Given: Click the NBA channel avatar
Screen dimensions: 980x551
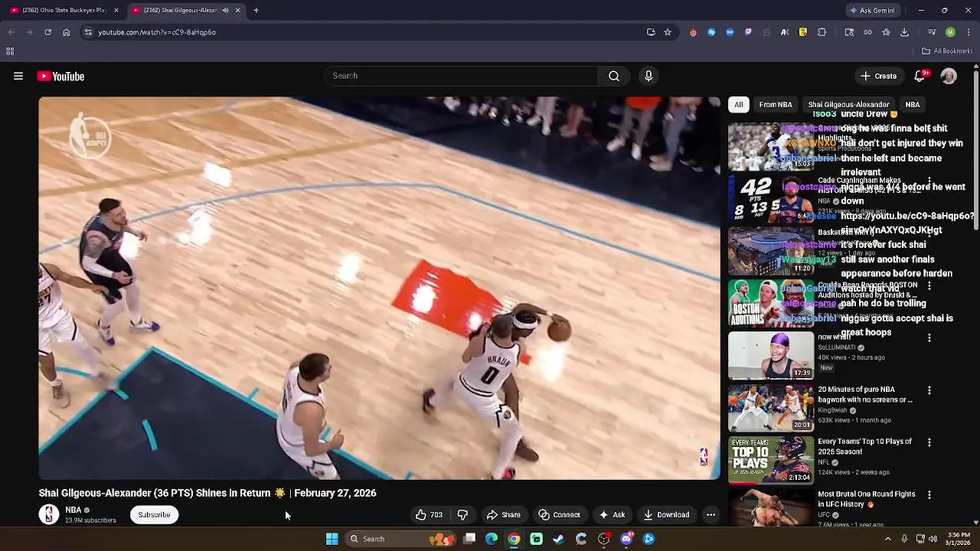Looking at the screenshot, I should [49, 514].
